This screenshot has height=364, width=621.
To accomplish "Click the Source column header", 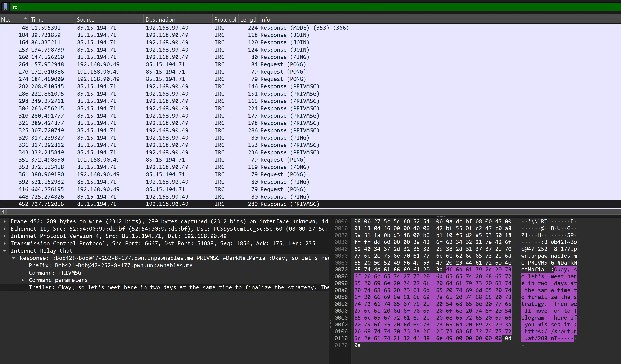I will (86, 19).
